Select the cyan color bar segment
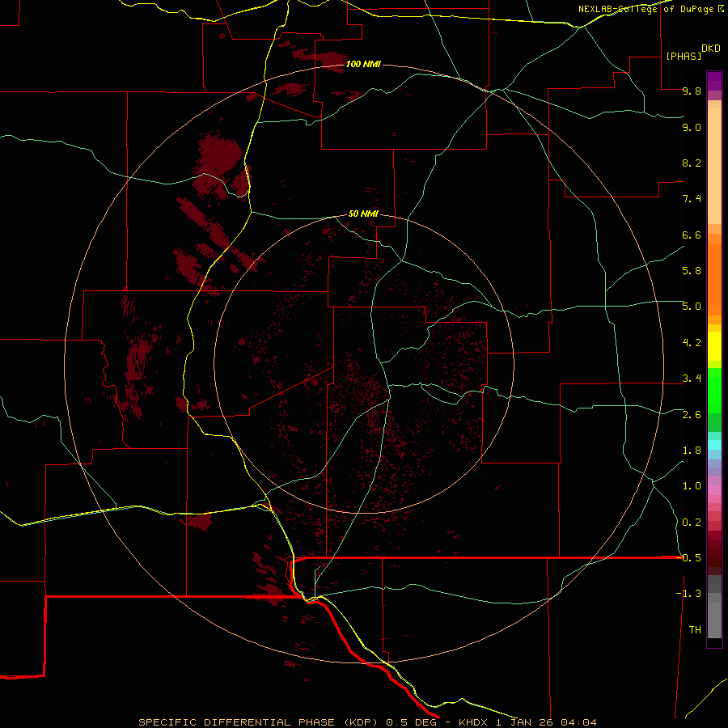 714,445
